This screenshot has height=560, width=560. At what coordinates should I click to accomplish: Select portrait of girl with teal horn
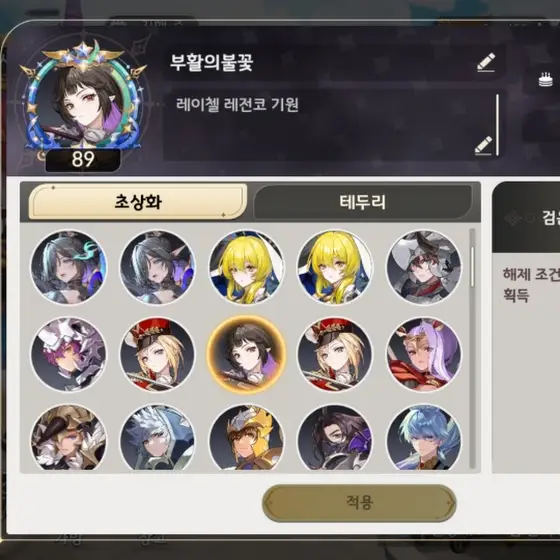coord(68,267)
